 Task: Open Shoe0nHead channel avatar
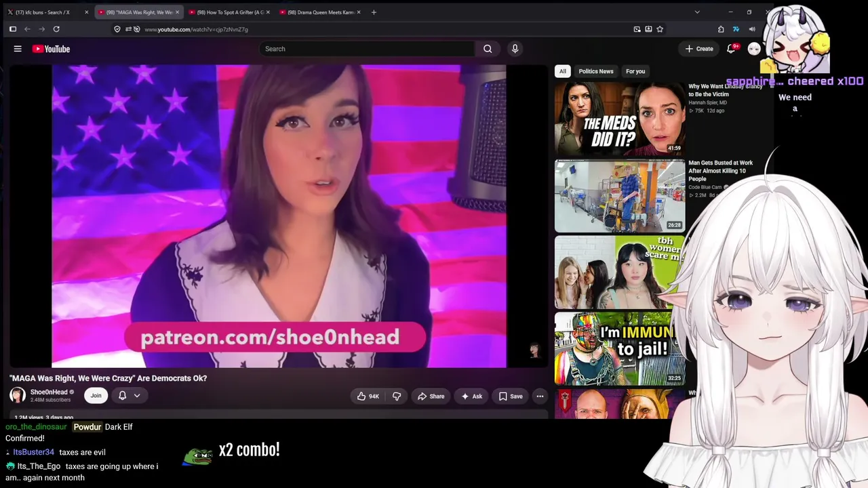(18, 395)
